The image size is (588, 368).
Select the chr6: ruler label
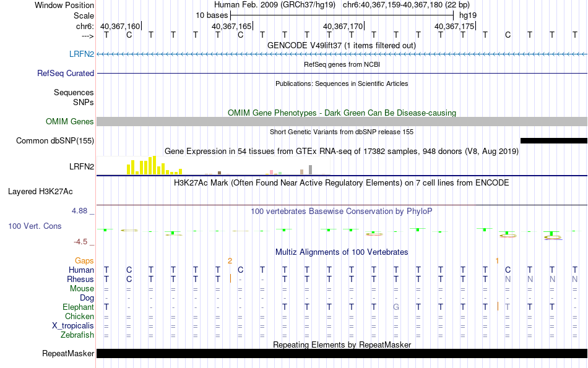point(85,26)
